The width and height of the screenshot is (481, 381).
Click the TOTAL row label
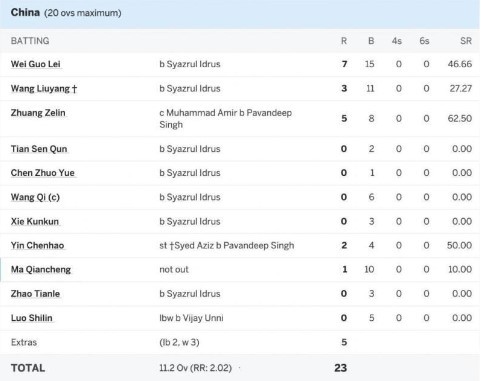(28, 368)
